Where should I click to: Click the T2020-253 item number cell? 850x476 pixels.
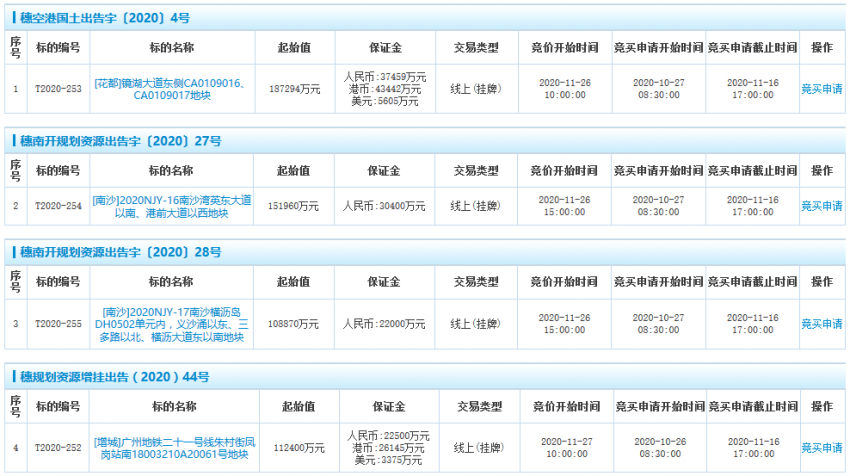point(57,89)
